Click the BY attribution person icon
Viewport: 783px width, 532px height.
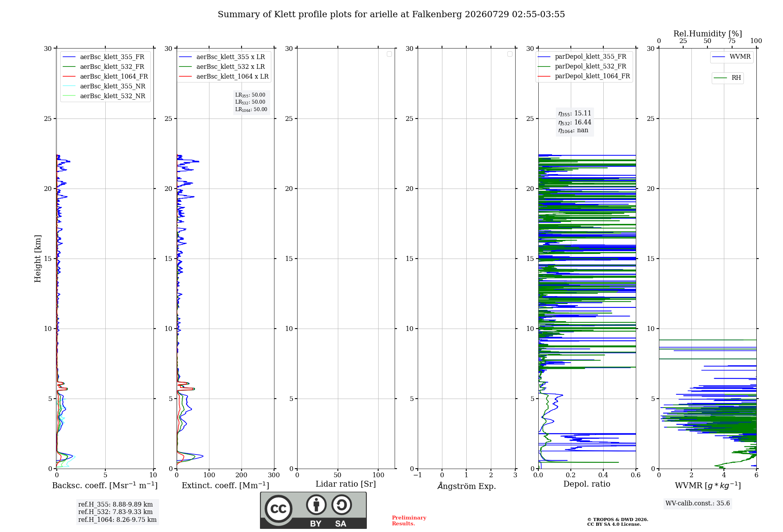point(316,505)
